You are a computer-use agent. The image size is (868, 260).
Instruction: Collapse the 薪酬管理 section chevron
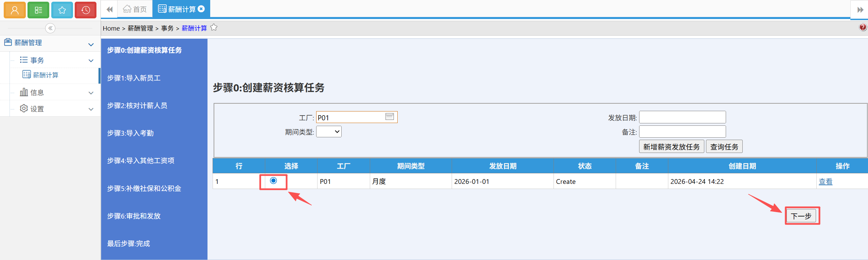91,45
